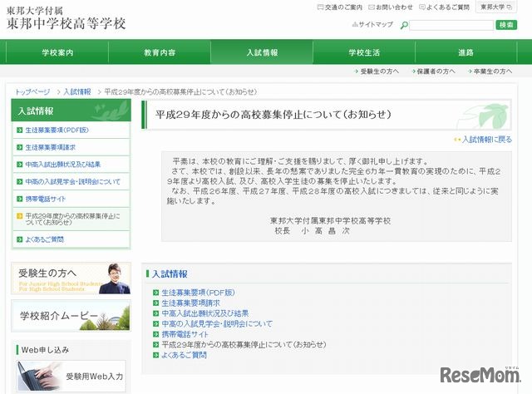
Task: Open the 教育内容 navigation menu
Action: pyautogui.click(x=160, y=52)
